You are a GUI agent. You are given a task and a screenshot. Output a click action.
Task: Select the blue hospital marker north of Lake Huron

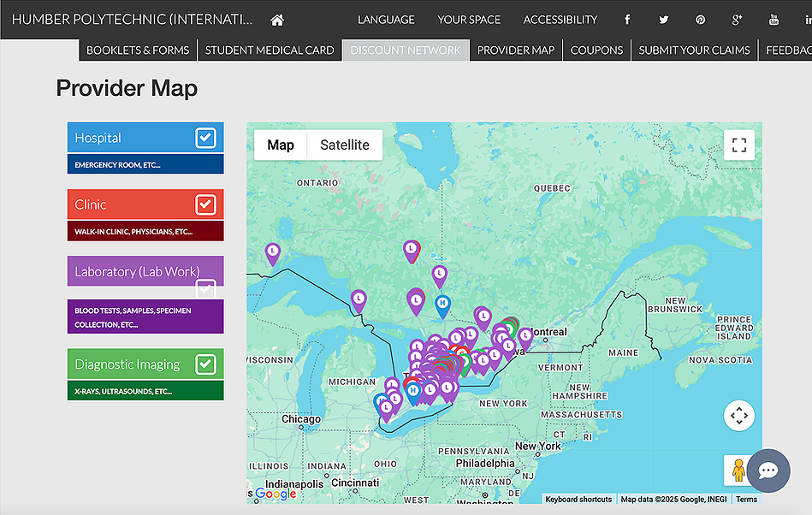[442, 306]
